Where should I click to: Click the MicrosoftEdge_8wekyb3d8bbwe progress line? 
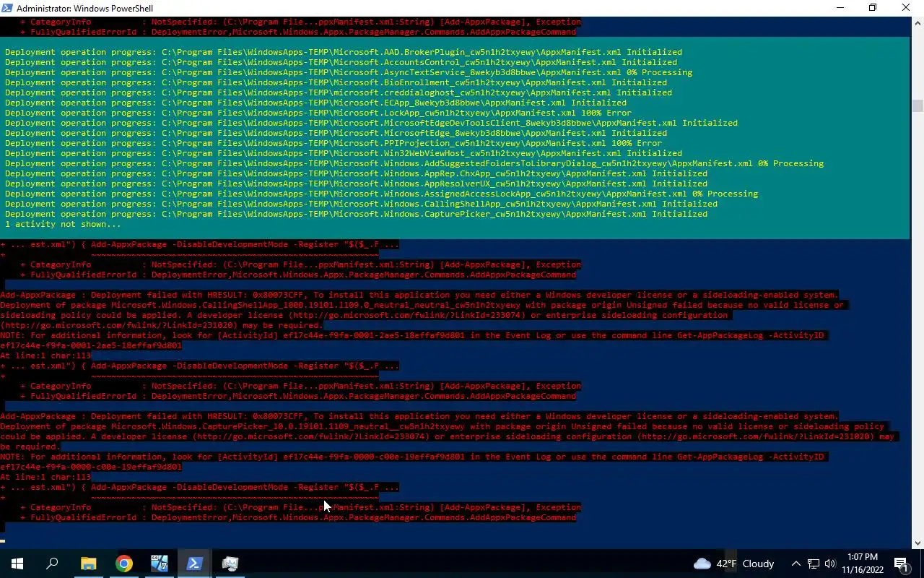(x=336, y=133)
